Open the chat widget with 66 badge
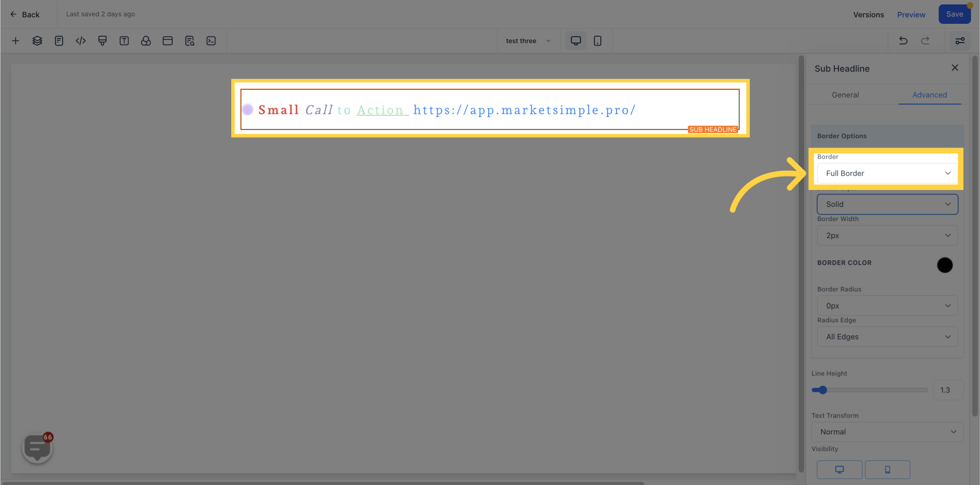This screenshot has height=485, width=980. pyautogui.click(x=37, y=448)
